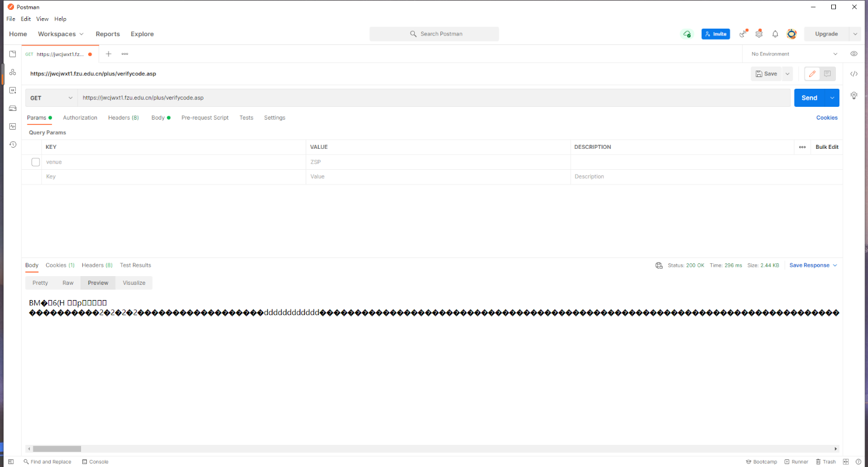
Task: Expand the Save options dropdown arrow
Action: click(x=787, y=74)
